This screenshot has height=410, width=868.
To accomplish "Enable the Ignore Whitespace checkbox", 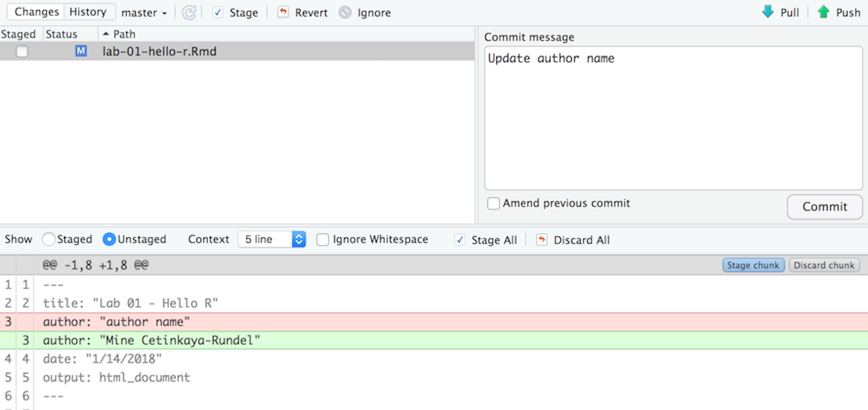I will tap(323, 240).
